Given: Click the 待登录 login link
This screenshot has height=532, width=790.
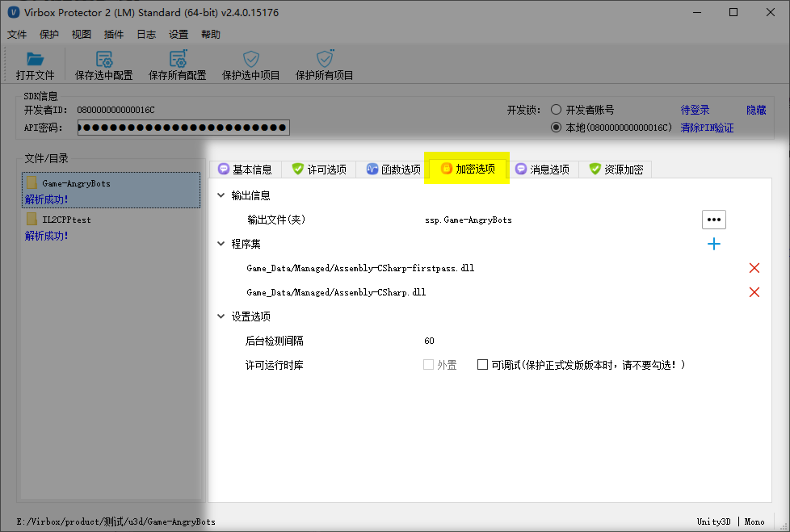Looking at the screenshot, I should [x=695, y=110].
